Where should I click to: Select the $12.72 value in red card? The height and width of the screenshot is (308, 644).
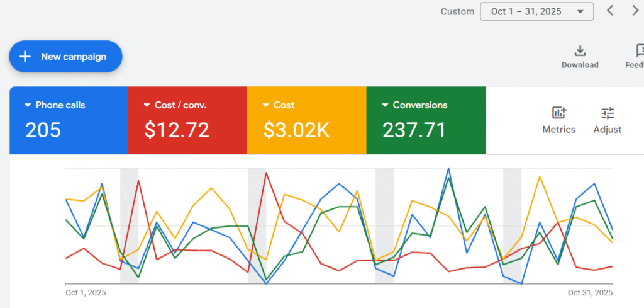pyautogui.click(x=177, y=130)
